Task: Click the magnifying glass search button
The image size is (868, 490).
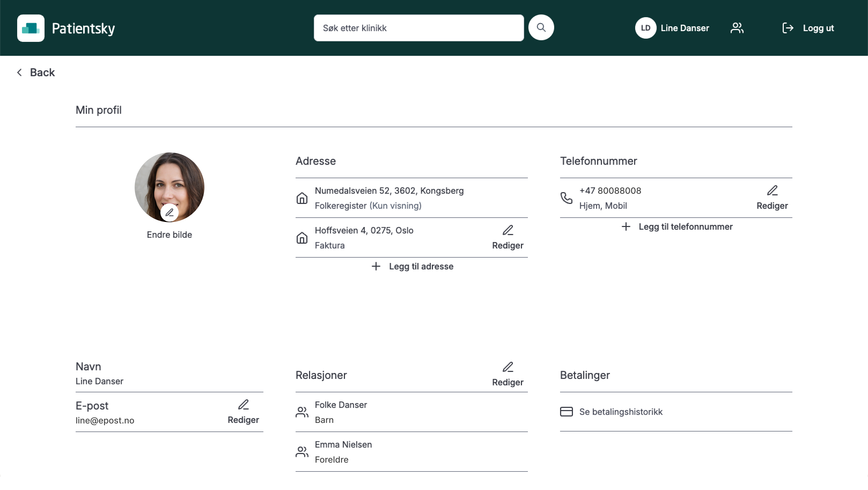Action: pos(541,28)
